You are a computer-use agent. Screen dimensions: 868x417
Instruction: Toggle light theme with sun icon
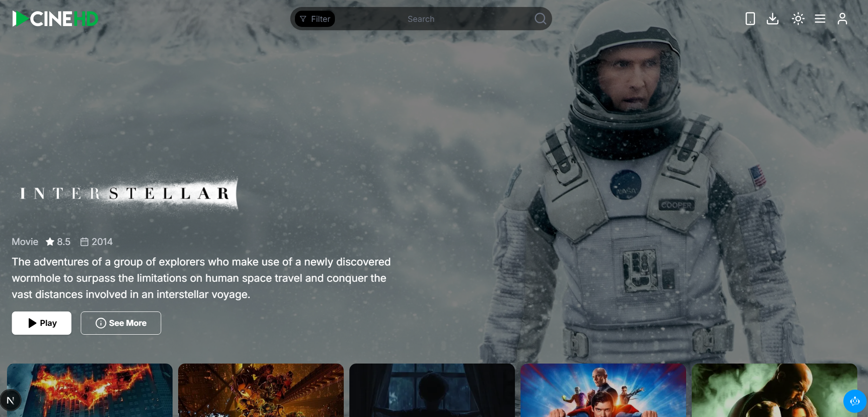[x=798, y=19]
